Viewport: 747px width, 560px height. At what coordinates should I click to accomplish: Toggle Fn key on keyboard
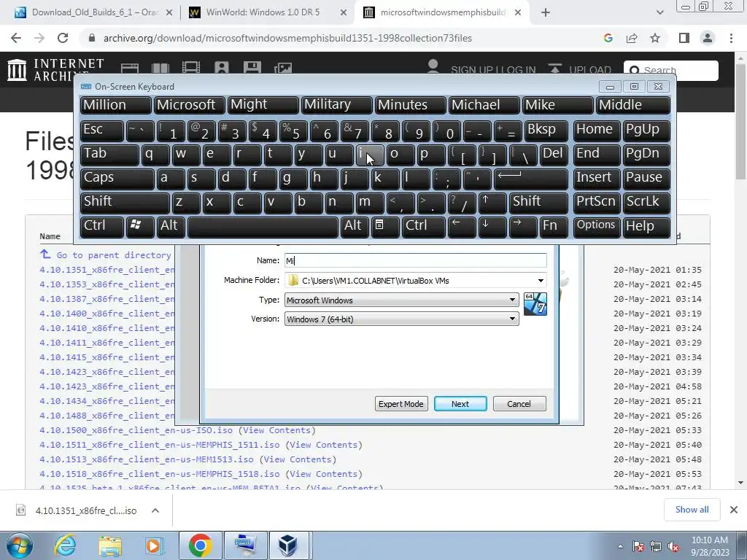[554, 227]
